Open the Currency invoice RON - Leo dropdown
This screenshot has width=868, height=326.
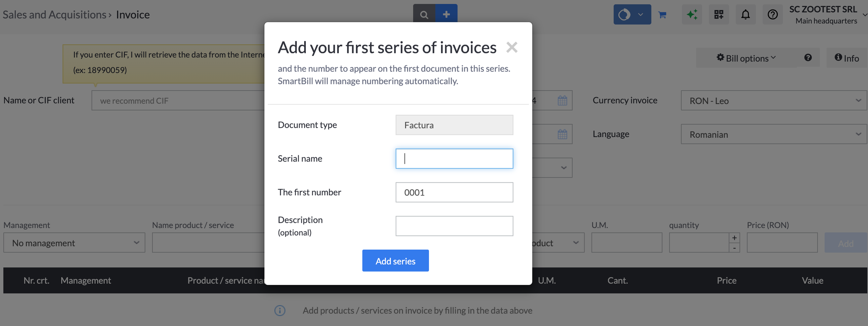[x=774, y=100]
